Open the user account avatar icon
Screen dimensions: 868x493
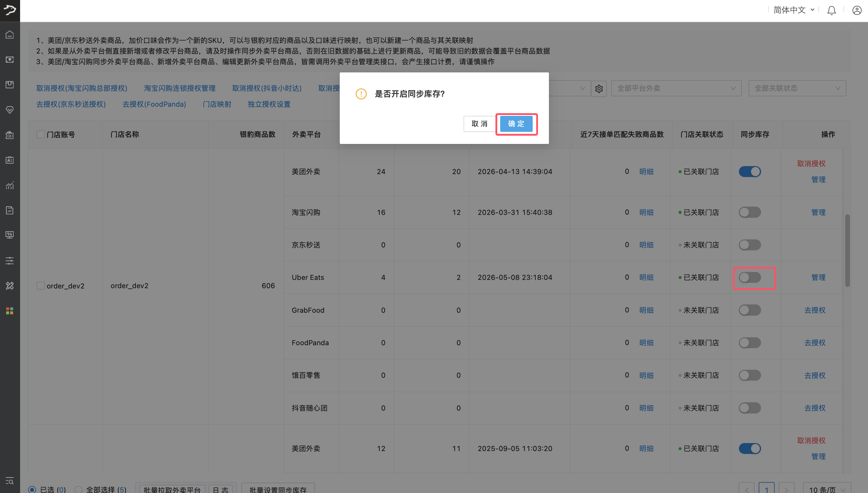pyautogui.click(x=857, y=11)
